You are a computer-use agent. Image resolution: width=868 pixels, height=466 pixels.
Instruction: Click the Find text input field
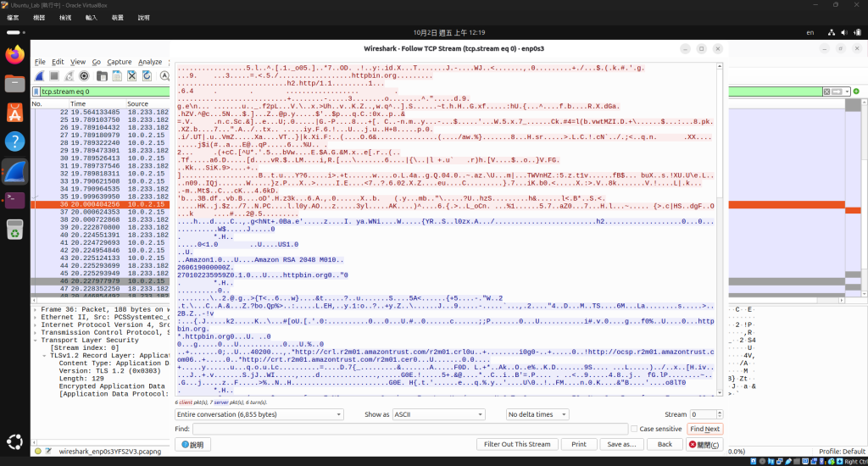click(x=410, y=429)
